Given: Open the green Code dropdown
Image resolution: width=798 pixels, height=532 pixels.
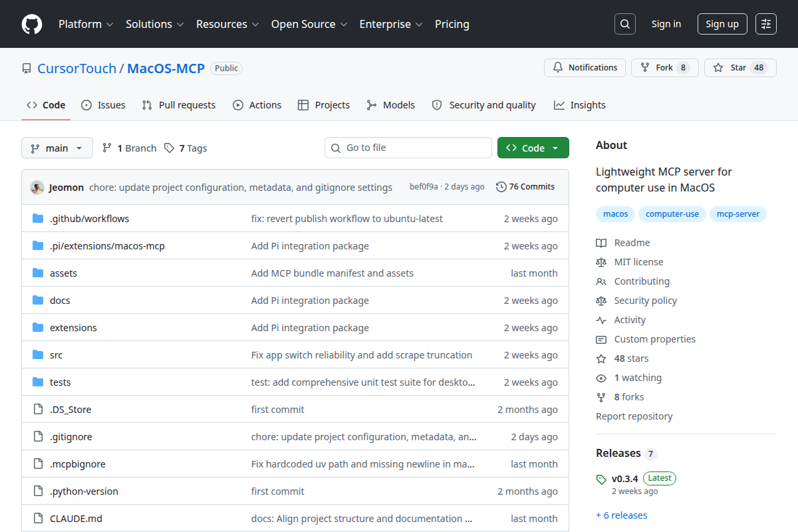Looking at the screenshot, I should click(533, 148).
